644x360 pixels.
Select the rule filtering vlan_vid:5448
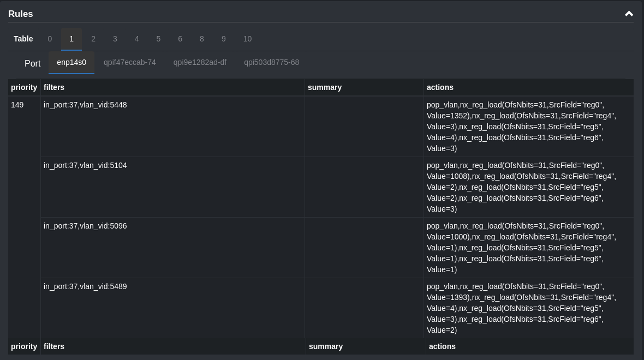point(85,105)
